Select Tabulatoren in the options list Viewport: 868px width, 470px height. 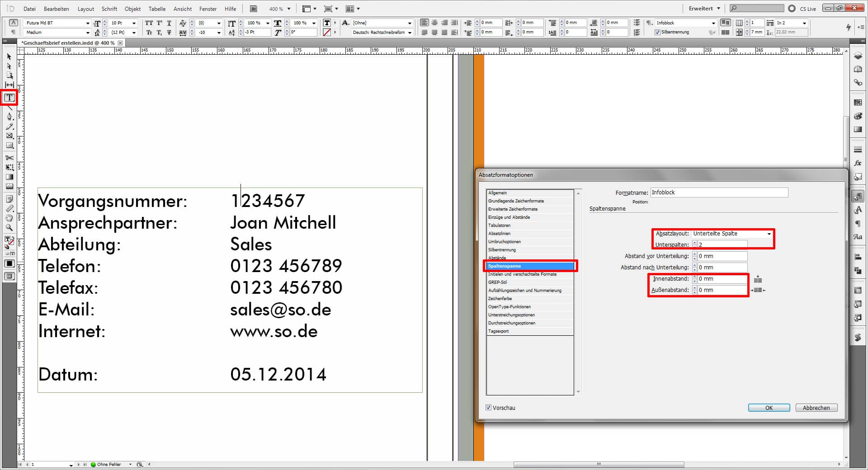(x=499, y=226)
